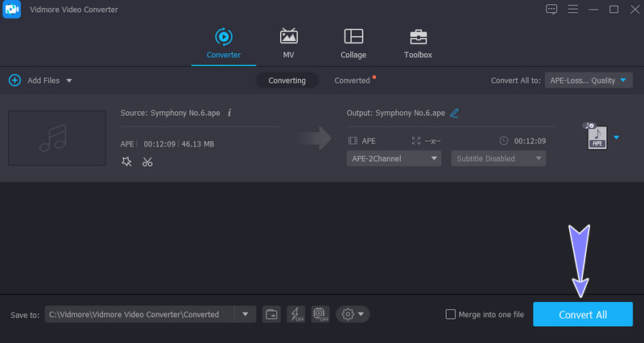Viewport: 644px width, 343px height.
Task: Toggle GPU hardware acceleration icon
Action: click(x=320, y=314)
